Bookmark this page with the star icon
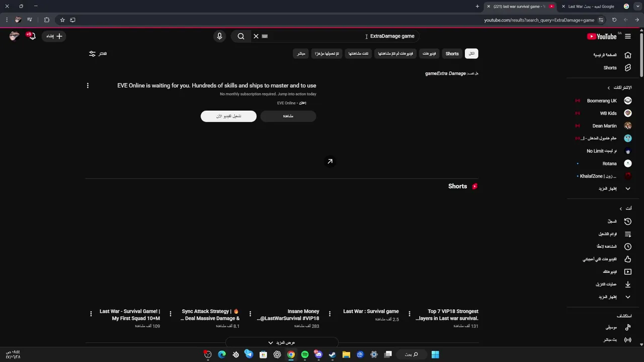The image size is (644, 362). [x=62, y=20]
